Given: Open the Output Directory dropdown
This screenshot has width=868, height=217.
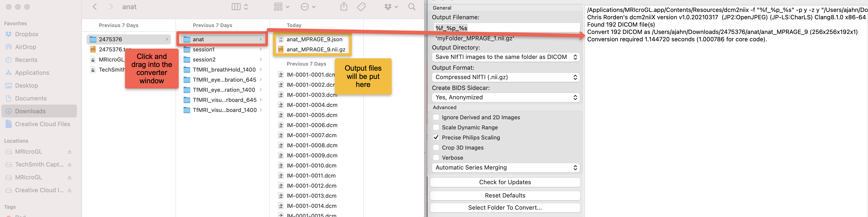Looking at the screenshot, I should click(505, 57).
